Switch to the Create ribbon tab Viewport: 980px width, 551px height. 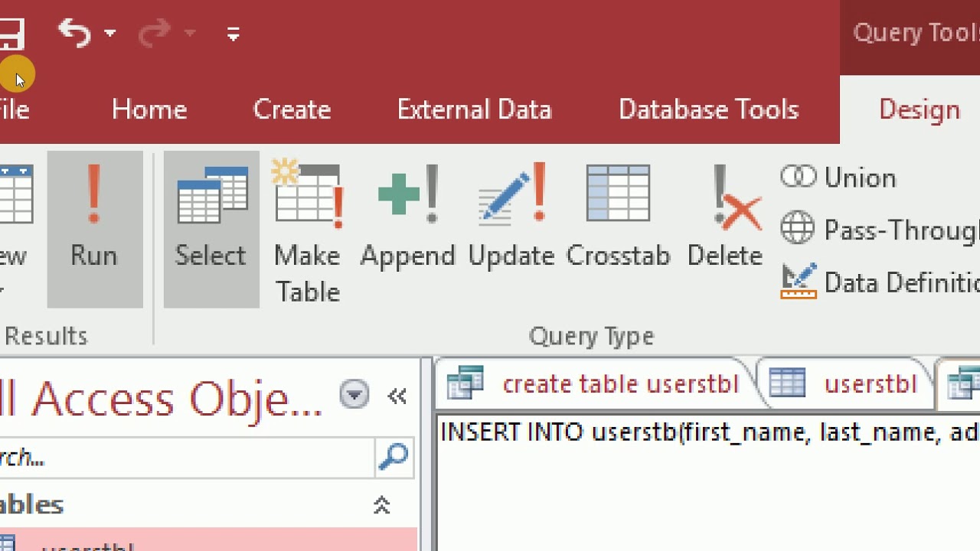coord(292,109)
